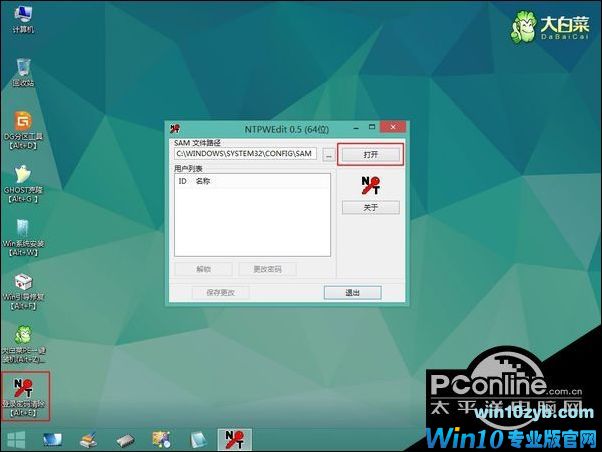Click the NTPWEdit key logo in dialog

pyautogui.click(x=369, y=183)
